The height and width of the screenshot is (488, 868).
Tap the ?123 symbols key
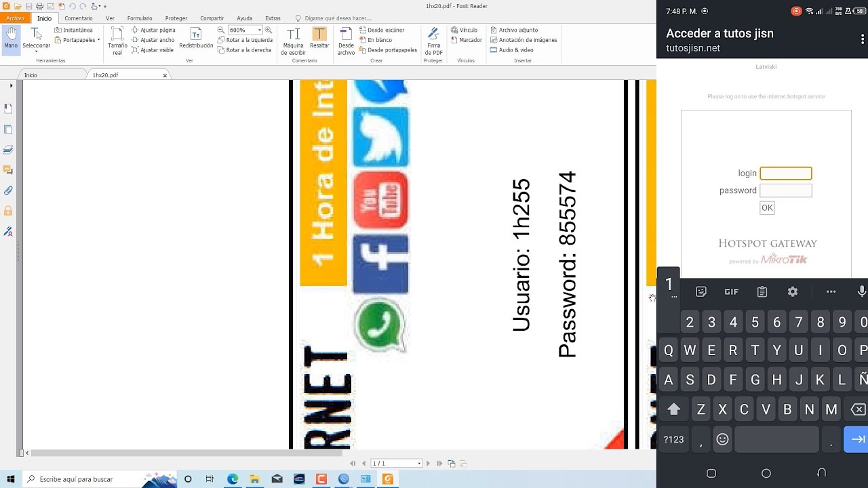coord(673,440)
